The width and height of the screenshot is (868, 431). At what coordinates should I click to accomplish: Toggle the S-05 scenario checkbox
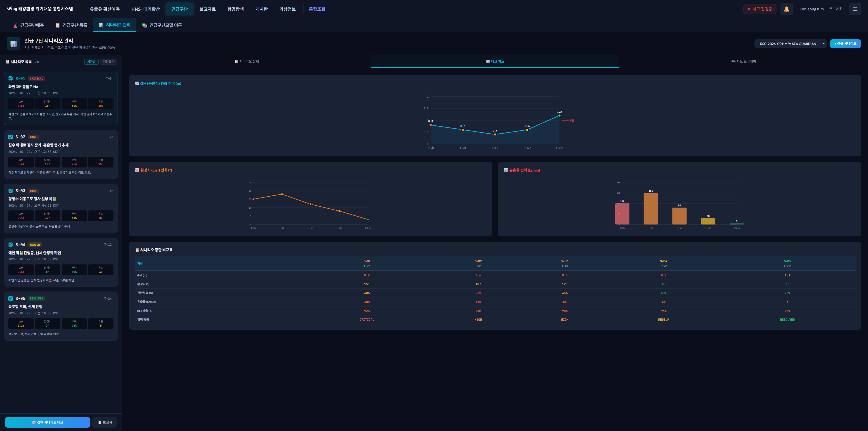coord(10,299)
